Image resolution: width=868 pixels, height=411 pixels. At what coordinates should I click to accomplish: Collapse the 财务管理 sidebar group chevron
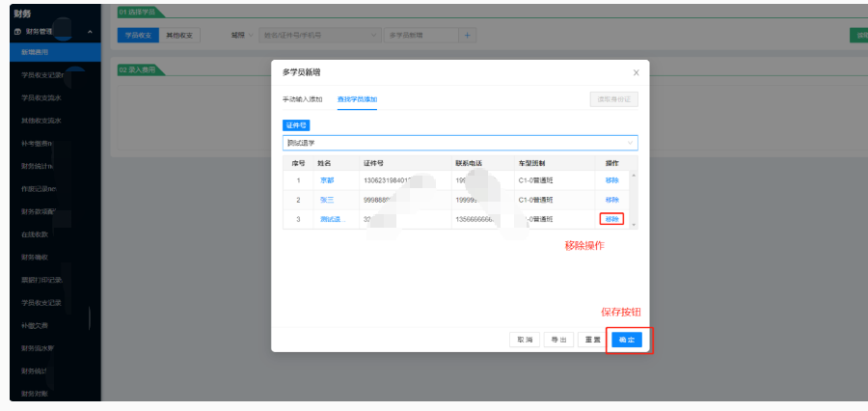pyautogui.click(x=91, y=32)
